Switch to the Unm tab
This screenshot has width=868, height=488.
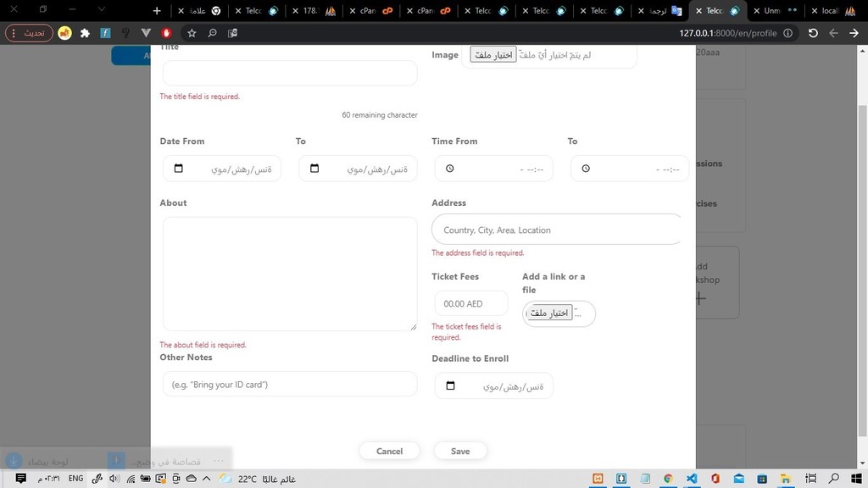776,10
